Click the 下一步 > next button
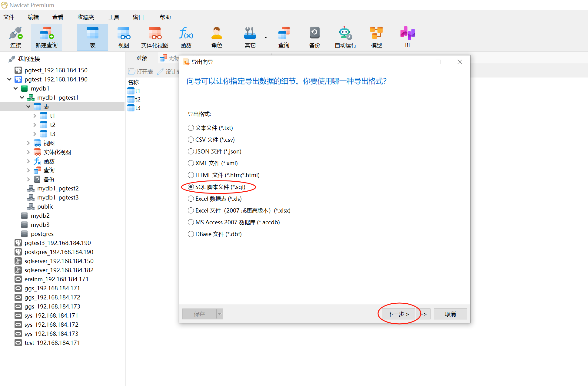This screenshot has width=588, height=386. pos(398,314)
